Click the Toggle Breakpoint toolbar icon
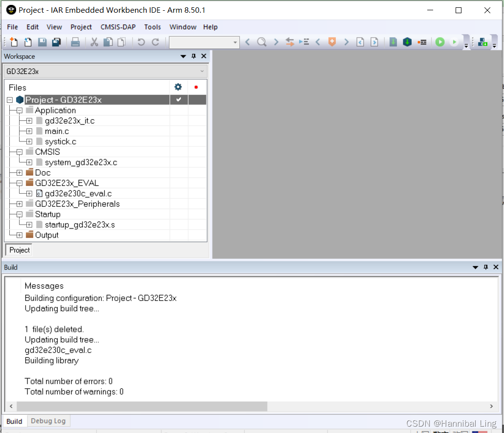504x433 pixels. (x=422, y=42)
